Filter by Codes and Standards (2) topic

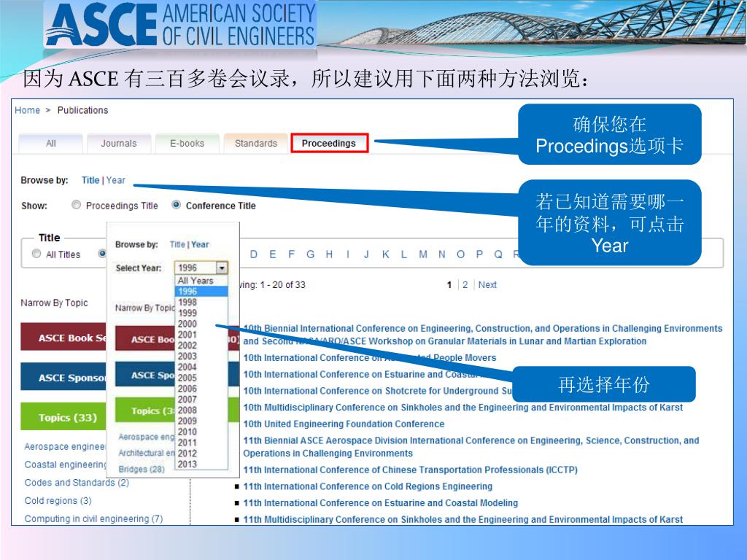point(77,483)
